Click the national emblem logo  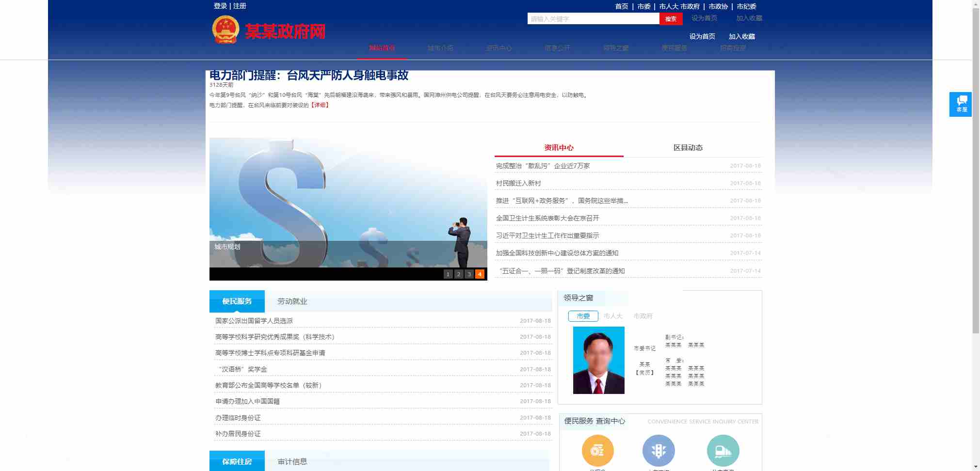(x=225, y=30)
